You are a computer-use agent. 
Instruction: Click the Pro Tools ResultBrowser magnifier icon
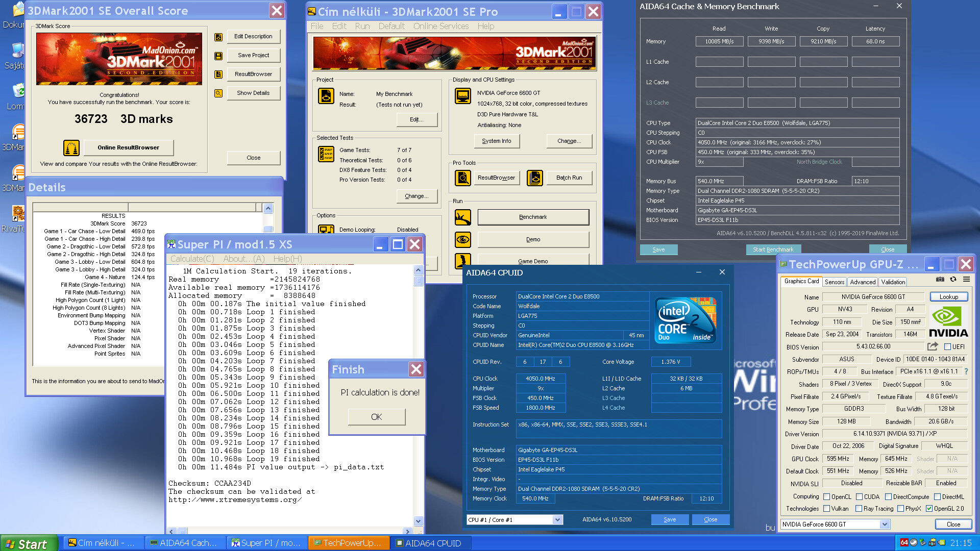click(463, 178)
